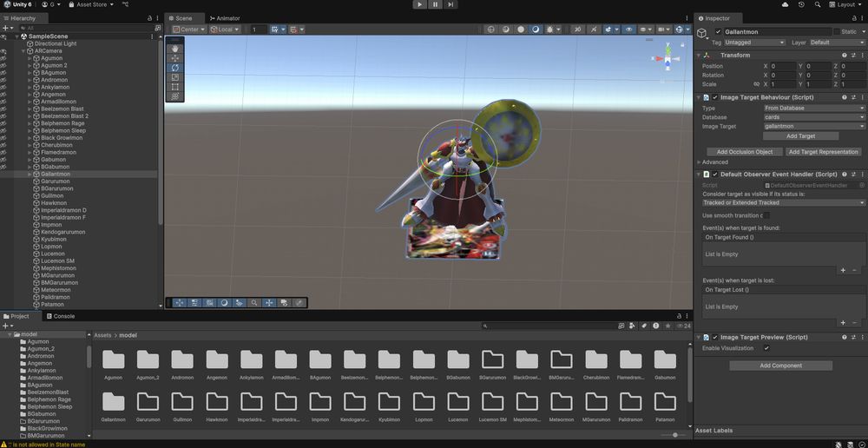Select the Hand view tool in Scene
Viewport: 868px width, 448px height.
175,48
